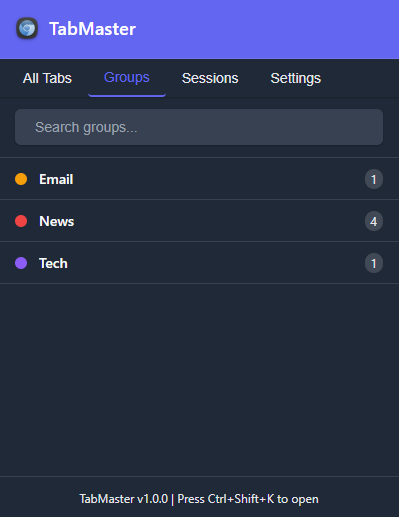Image resolution: width=399 pixels, height=517 pixels.
Task: Select the Groups tab
Action: tap(127, 78)
